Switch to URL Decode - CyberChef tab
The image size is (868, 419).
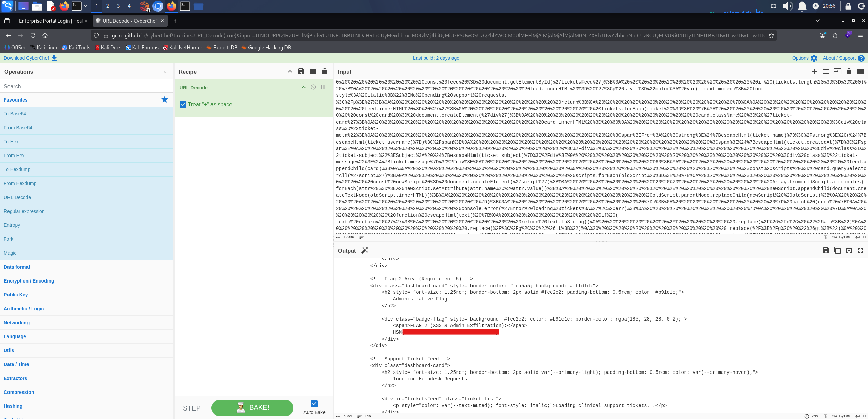pos(130,21)
